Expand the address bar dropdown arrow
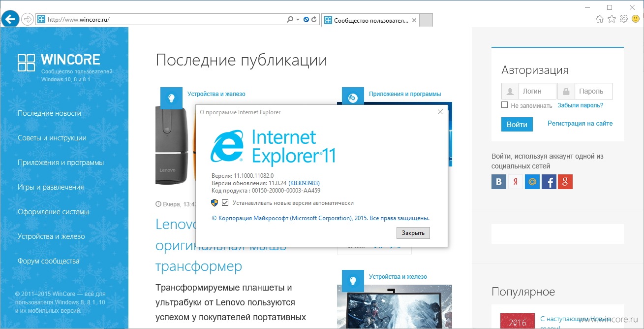This screenshot has height=329, width=644. tap(298, 20)
